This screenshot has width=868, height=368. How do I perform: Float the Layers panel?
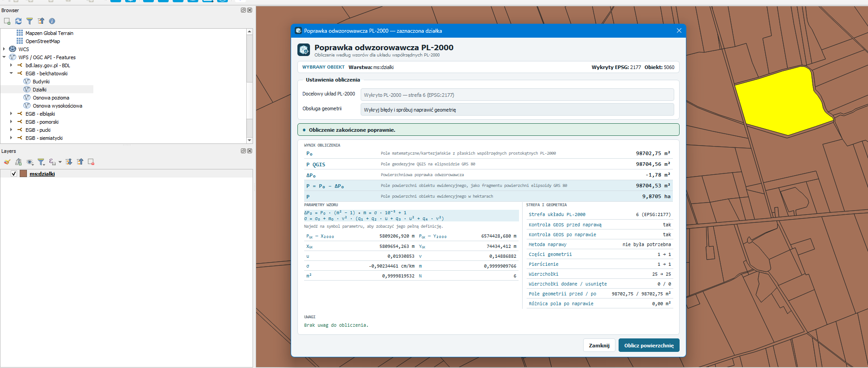[x=243, y=151]
